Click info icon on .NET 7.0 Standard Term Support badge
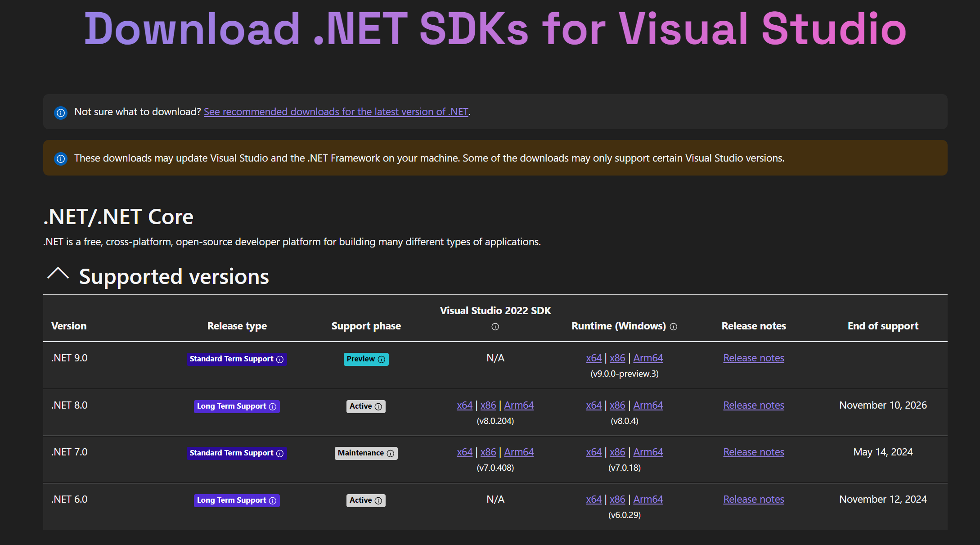The image size is (980, 545). [x=280, y=453]
